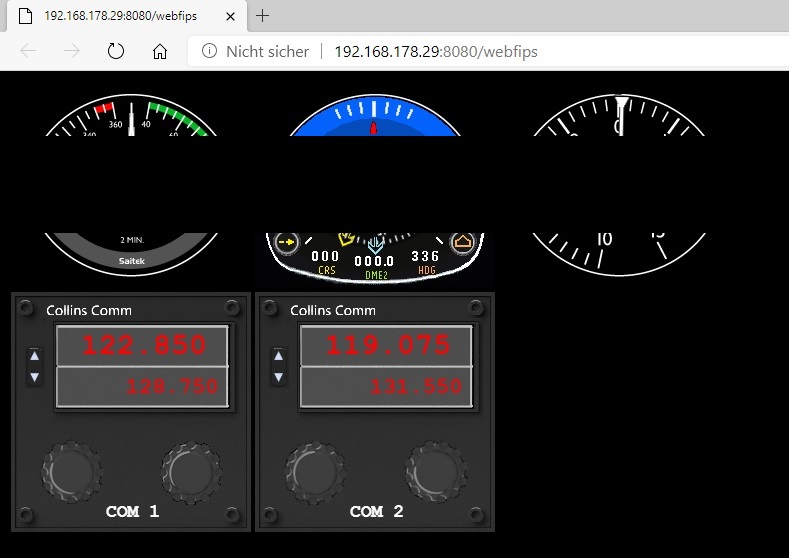
Task: Close the 192.168.178.29:8080/webfips tab
Action: pos(230,17)
